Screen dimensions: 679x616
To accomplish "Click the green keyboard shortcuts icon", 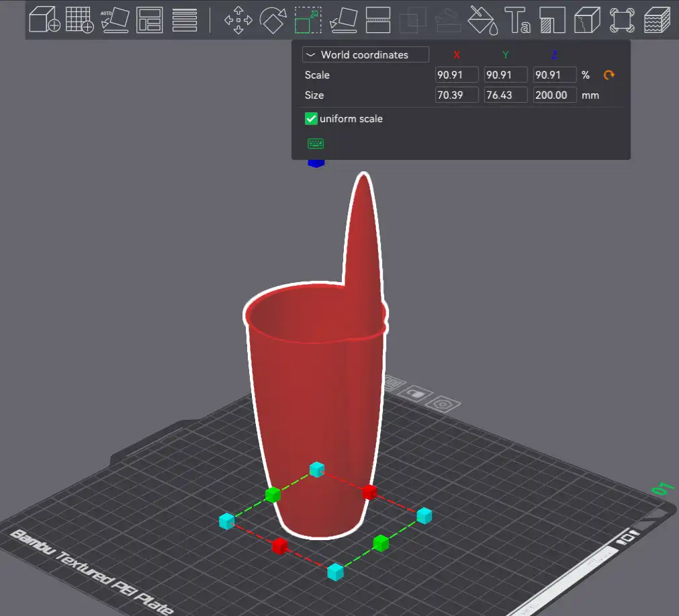I will (316, 144).
